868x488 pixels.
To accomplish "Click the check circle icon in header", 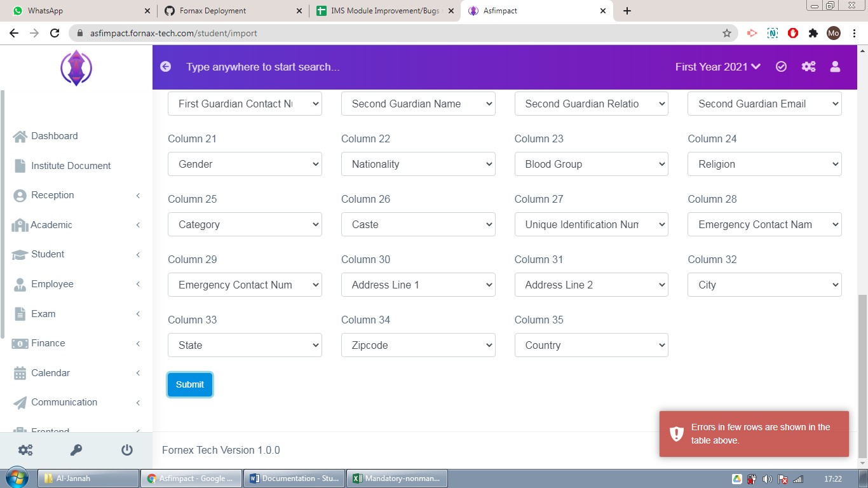I will (x=782, y=67).
